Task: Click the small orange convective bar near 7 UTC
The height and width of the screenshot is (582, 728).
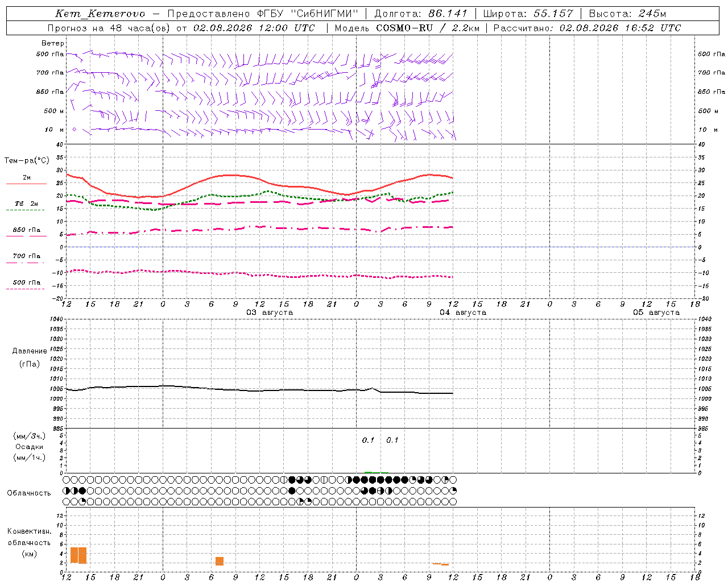Action: coord(220,561)
